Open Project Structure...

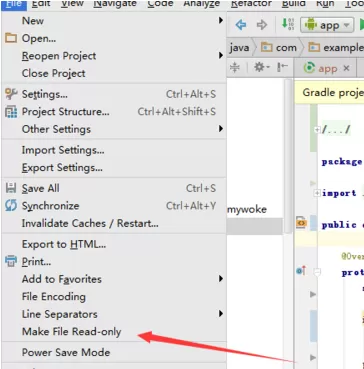(114, 112)
